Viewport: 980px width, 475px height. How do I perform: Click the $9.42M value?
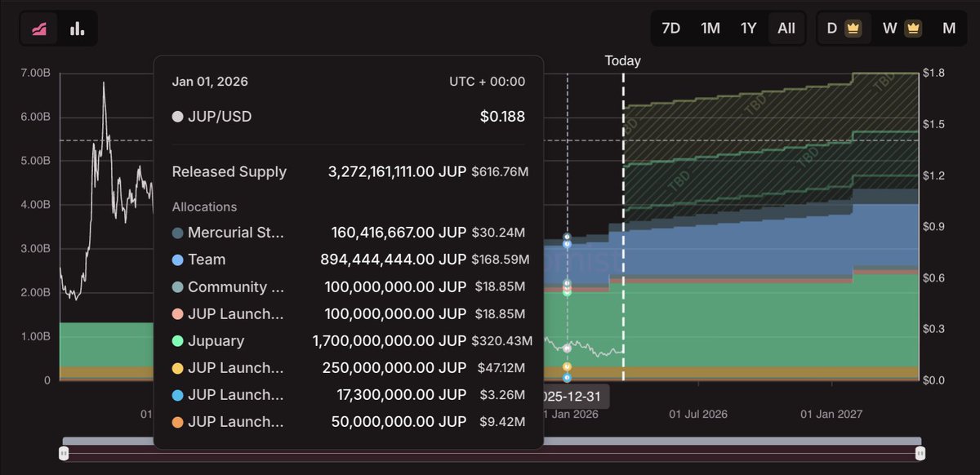click(x=501, y=422)
